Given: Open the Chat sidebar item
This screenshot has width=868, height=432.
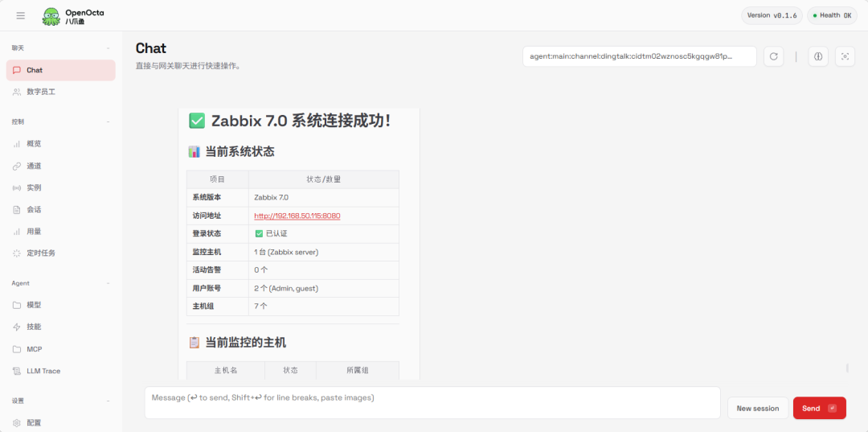Looking at the screenshot, I should pos(61,70).
